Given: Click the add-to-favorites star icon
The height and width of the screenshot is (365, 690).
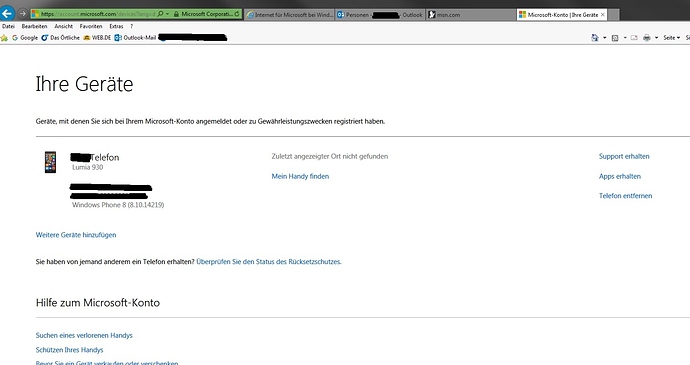Looking at the screenshot, I should tap(4, 38).
